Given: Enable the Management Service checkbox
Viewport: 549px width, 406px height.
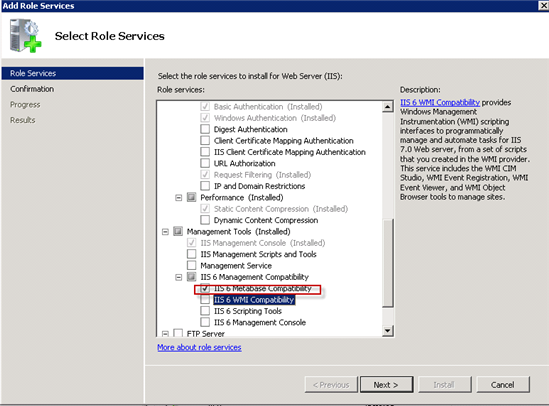Looking at the screenshot, I should tap(192, 265).
